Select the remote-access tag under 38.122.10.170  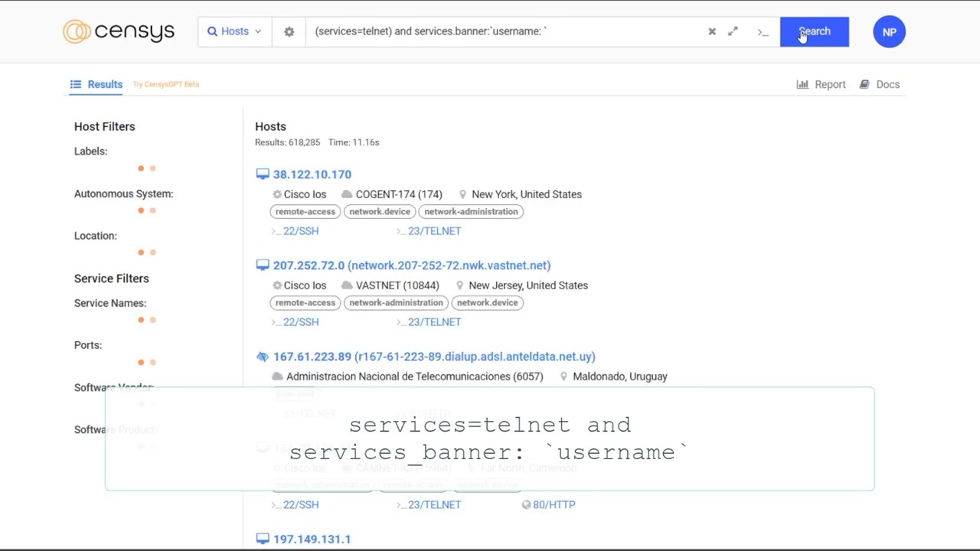[305, 211]
